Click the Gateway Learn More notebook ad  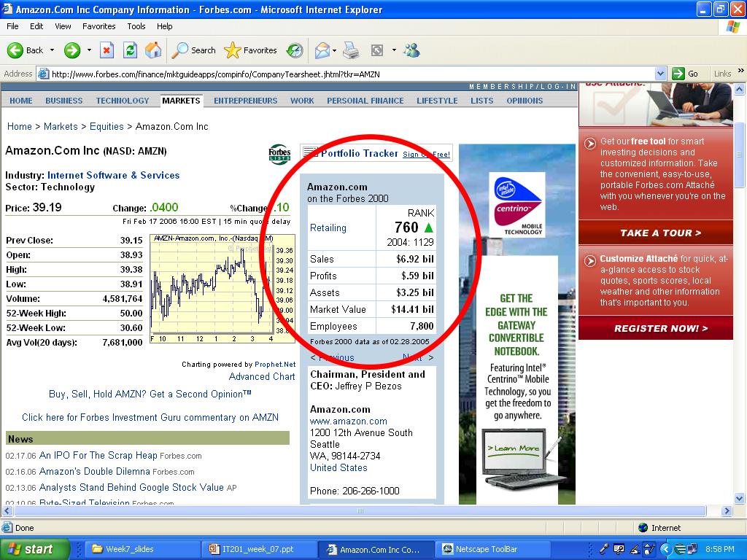(x=517, y=459)
